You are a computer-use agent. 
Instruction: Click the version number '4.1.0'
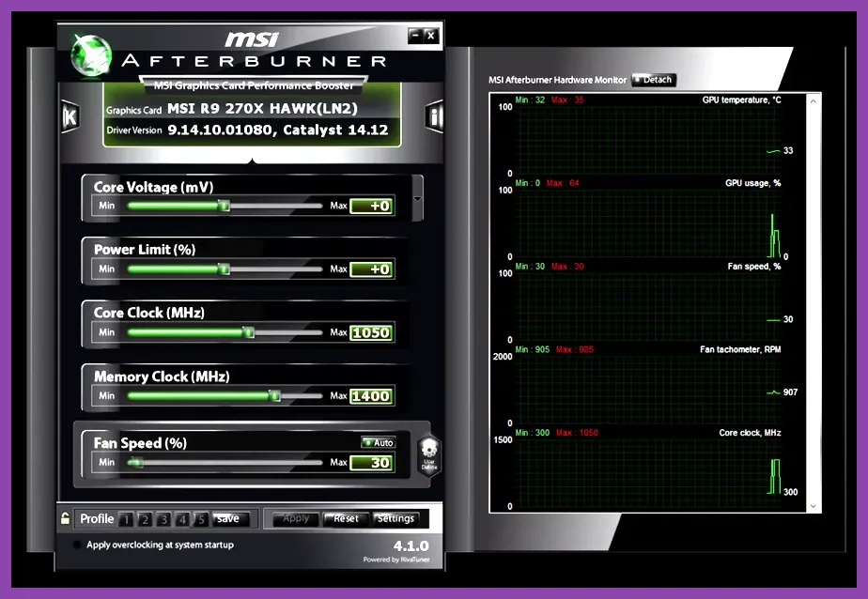[411, 545]
